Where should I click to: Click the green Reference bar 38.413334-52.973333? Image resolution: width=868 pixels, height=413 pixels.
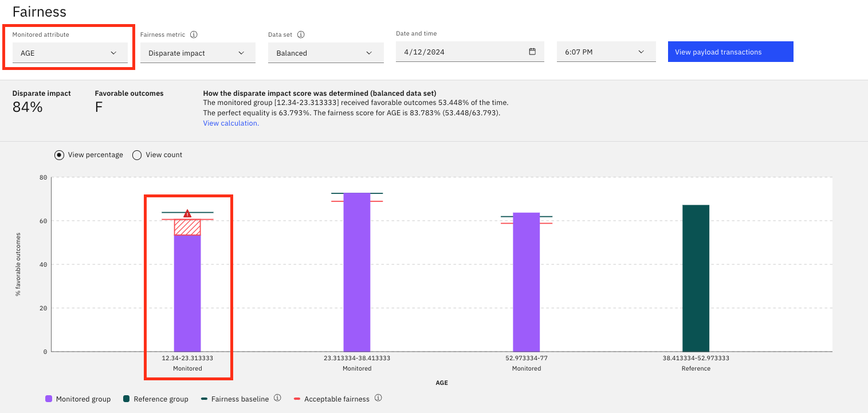click(696, 278)
